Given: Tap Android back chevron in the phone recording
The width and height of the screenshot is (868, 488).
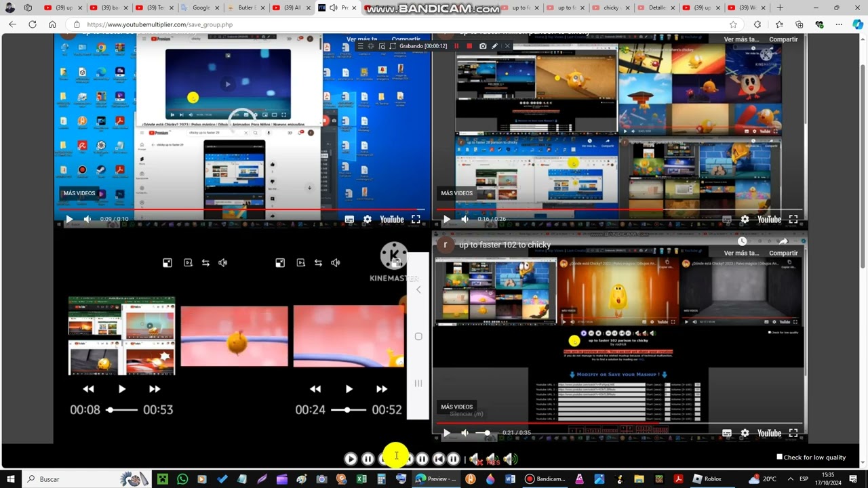Looking at the screenshot, I should pyautogui.click(x=418, y=289).
